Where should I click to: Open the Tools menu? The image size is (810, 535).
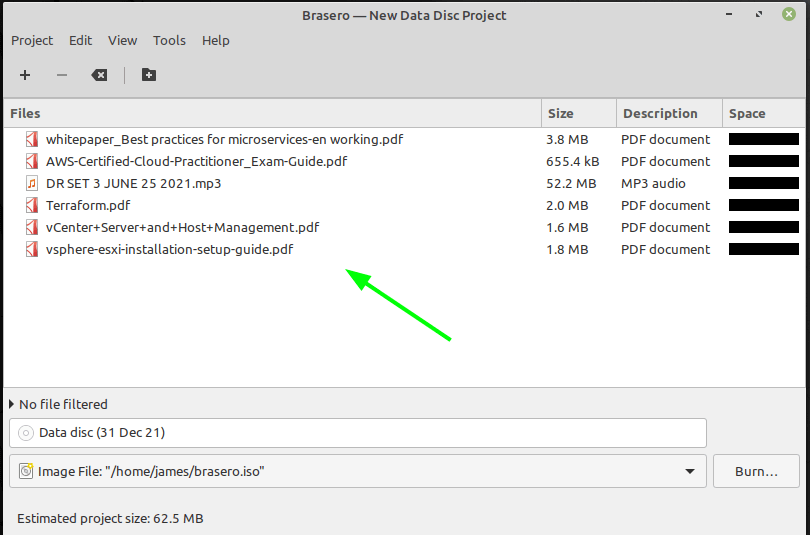pyautogui.click(x=169, y=41)
